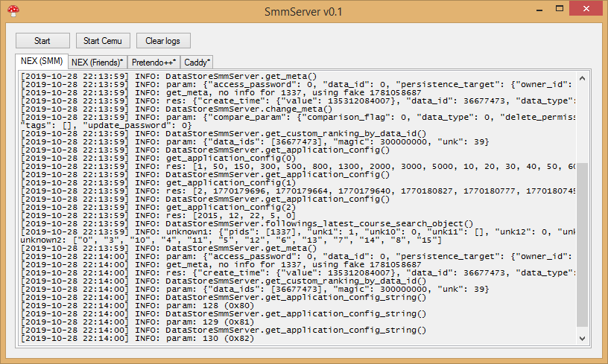Click the vertical scrollbar thumb in log
Screen dimensions: 608x364
click(x=582, y=245)
